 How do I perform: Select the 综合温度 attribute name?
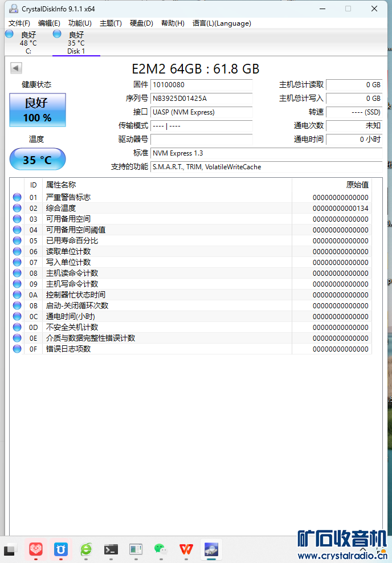click(61, 208)
